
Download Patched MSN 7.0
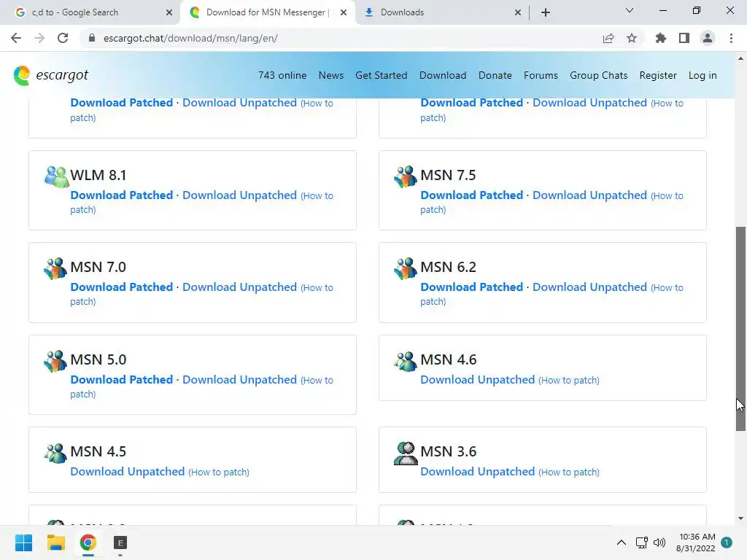122,287
